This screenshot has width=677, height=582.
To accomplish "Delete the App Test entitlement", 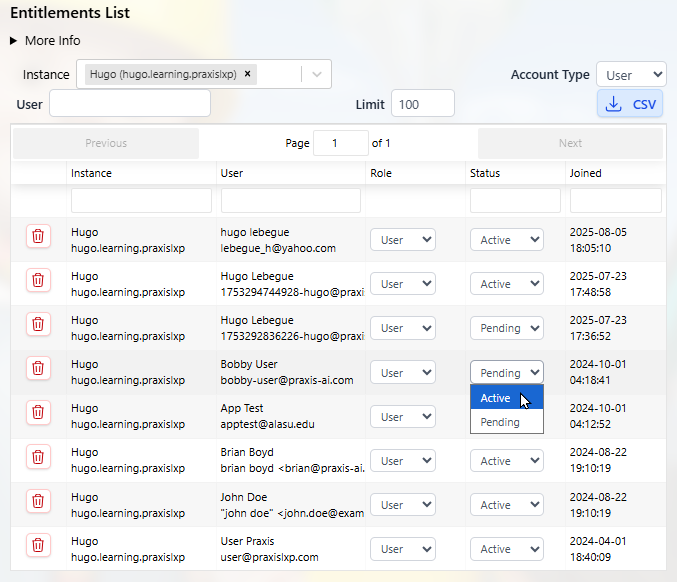I will pyautogui.click(x=38, y=412).
